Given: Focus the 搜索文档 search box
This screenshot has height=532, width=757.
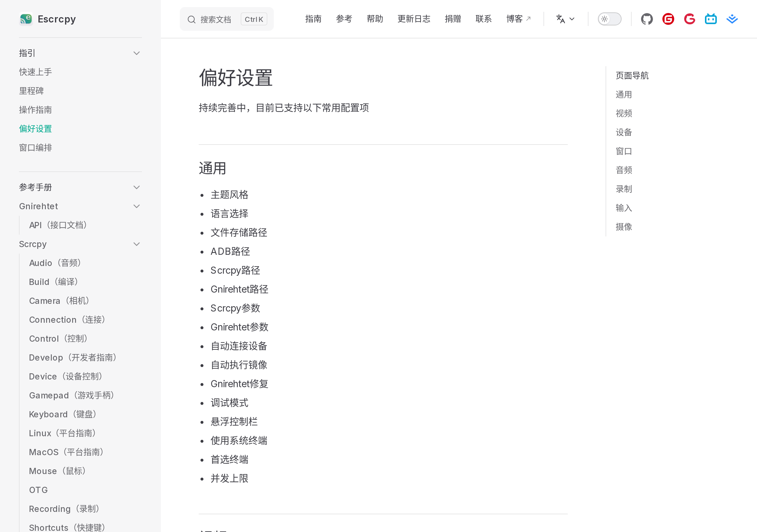Looking at the screenshot, I should point(227,19).
